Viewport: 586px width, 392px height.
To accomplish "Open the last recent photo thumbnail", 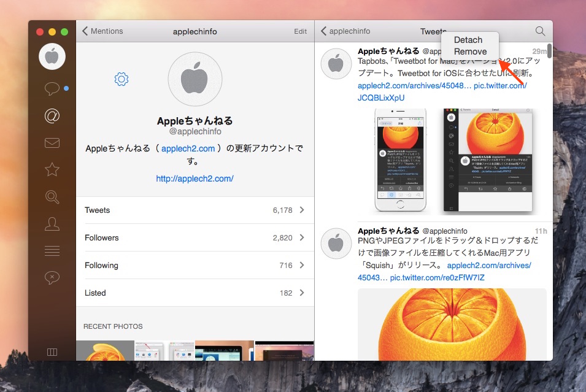I will [284, 350].
